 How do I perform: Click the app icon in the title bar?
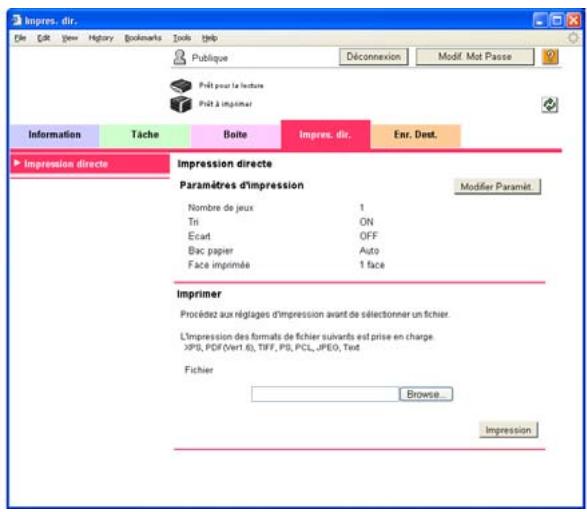coord(16,20)
